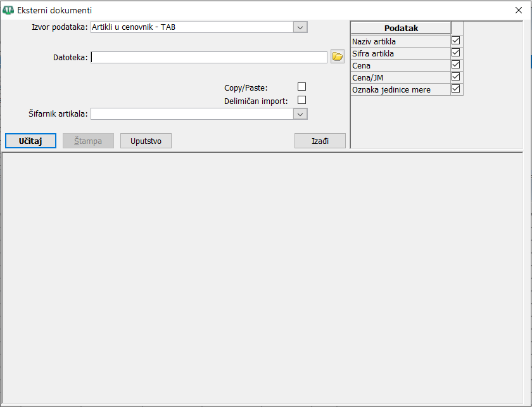Click the application icon in the title bar
The image size is (532, 407).
pyautogui.click(x=8, y=10)
